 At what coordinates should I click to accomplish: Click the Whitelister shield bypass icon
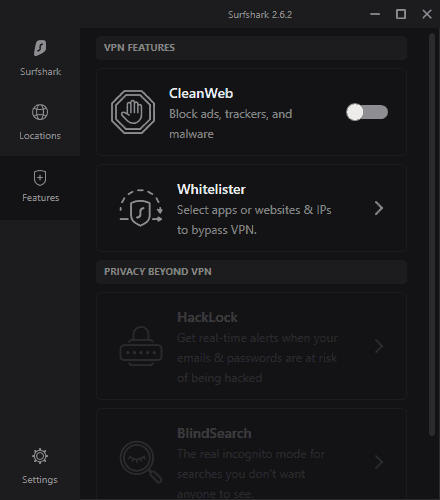coord(141,208)
